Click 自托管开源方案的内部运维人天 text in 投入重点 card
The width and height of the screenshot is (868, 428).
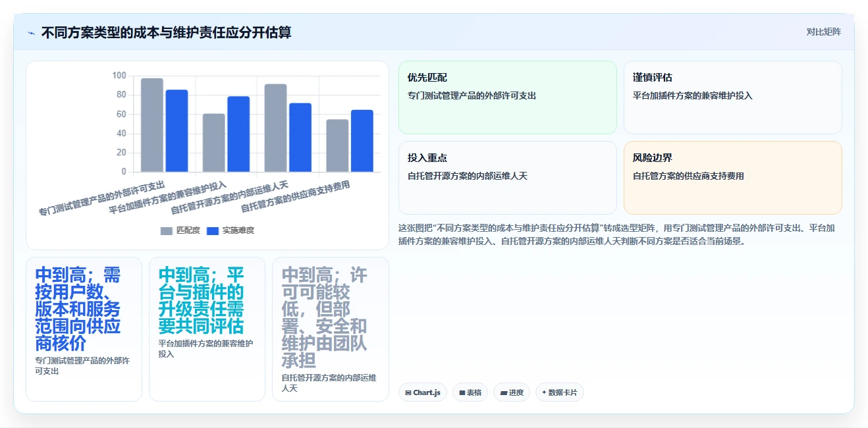(468, 176)
